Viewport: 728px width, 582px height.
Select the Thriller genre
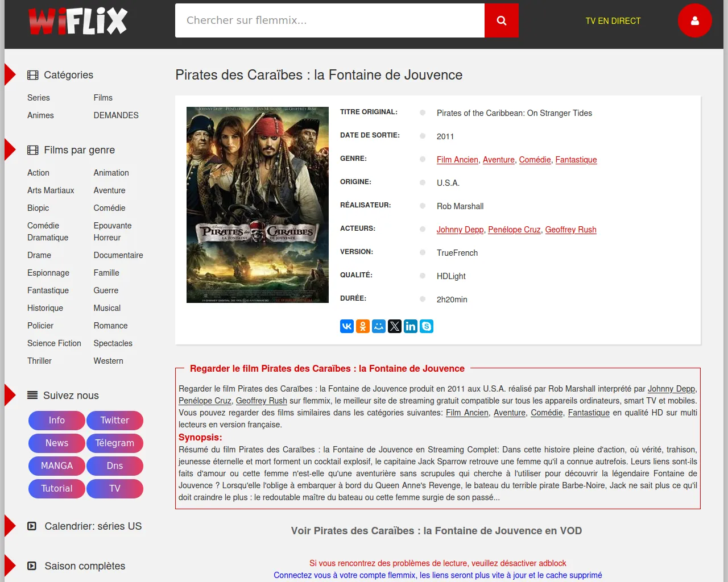pyautogui.click(x=39, y=361)
